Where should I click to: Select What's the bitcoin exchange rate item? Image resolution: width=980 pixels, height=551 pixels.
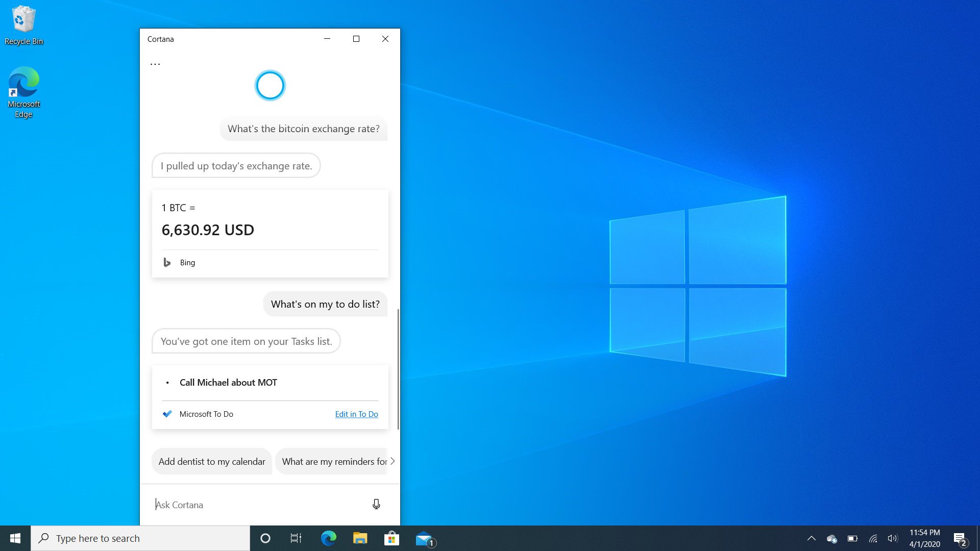click(304, 128)
